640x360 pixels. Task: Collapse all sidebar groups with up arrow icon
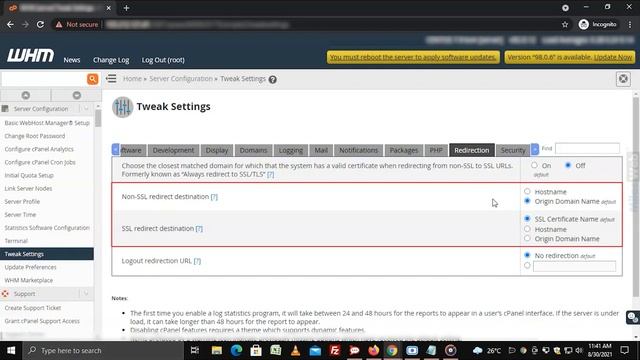point(26,95)
